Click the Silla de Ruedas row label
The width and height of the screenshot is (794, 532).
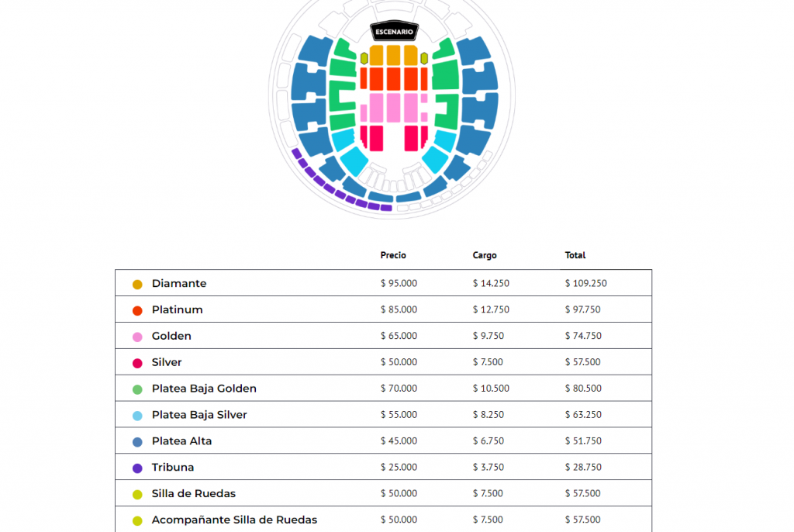tap(194, 493)
